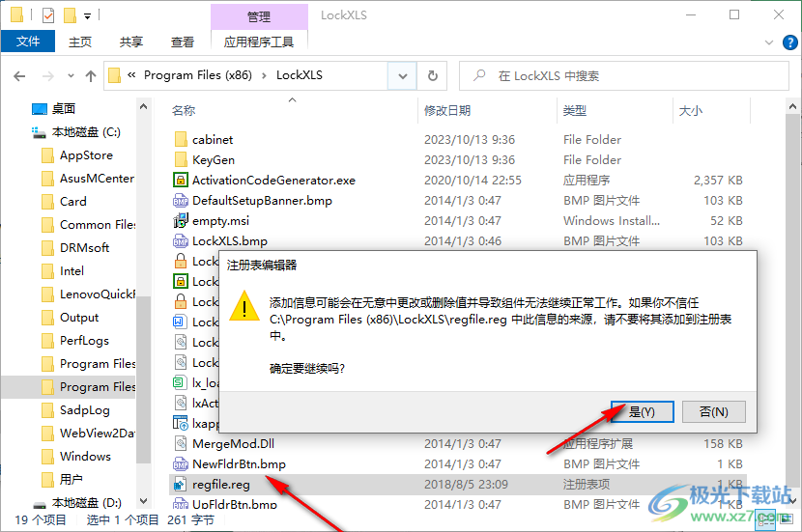Go up one folder level
Image resolution: width=802 pixels, height=532 pixels.
point(91,76)
